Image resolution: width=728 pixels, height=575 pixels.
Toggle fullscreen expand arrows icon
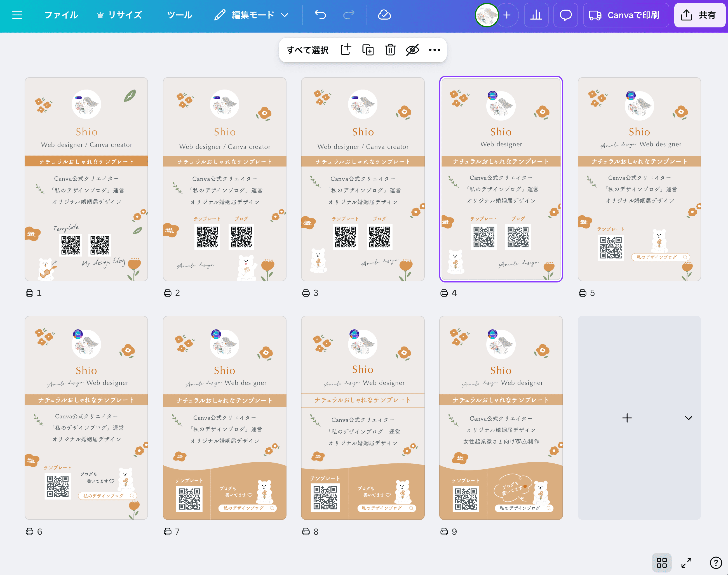coord(686,562)
